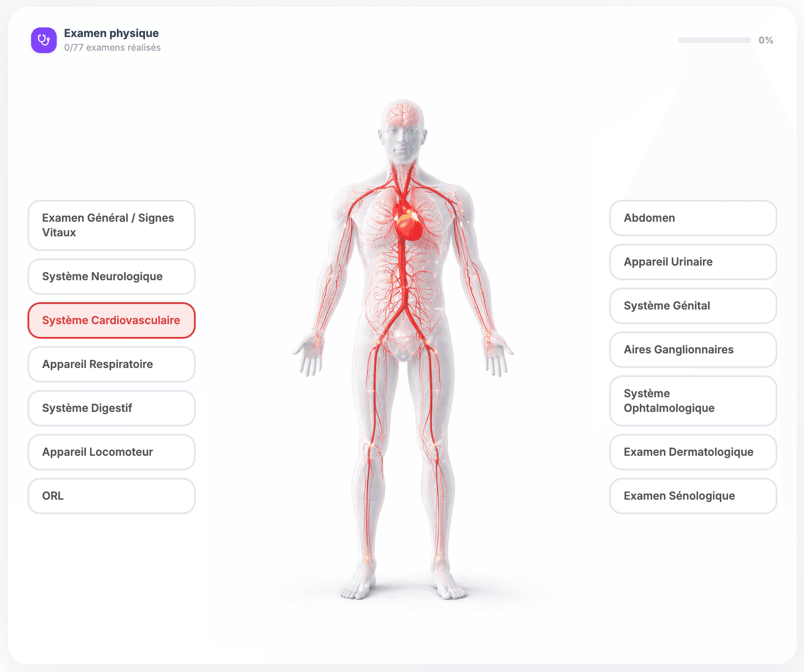Viewport: 804px width, 672px height.
Task: Open the Appareil Locomoteur section
Action: coord(111,452)
